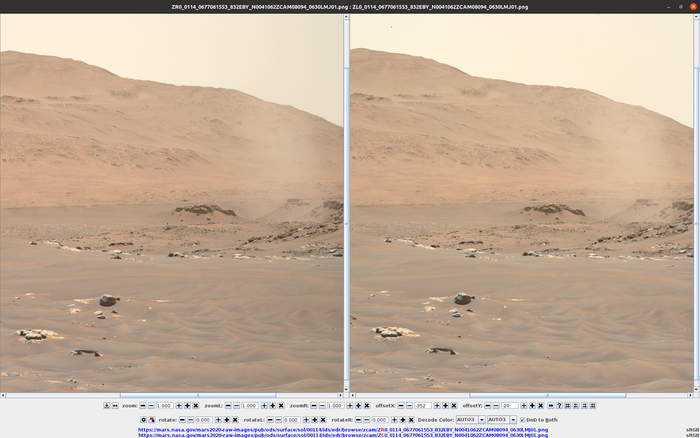Viewport: 700px width, 438px height.
Task: Click the offsetX value field
Action: click(421, 405)
